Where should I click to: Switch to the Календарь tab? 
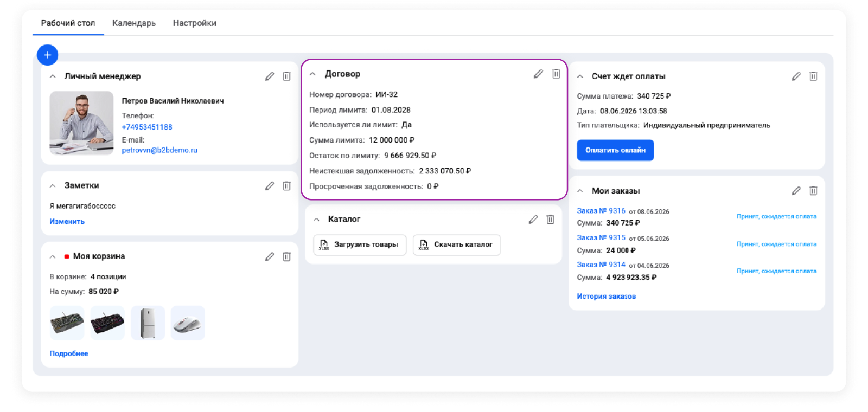[x=134, y=23]
